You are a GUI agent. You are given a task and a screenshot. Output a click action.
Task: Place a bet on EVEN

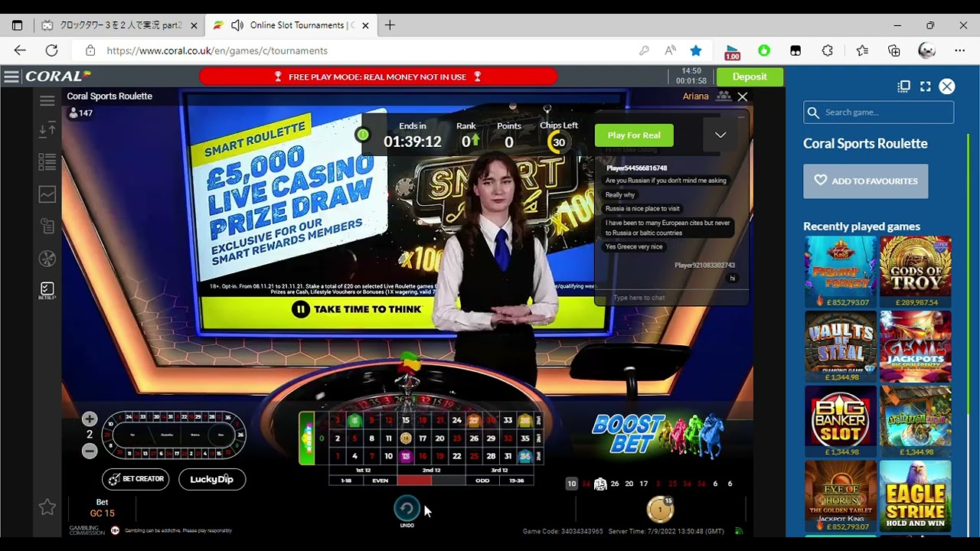point(381,481)
